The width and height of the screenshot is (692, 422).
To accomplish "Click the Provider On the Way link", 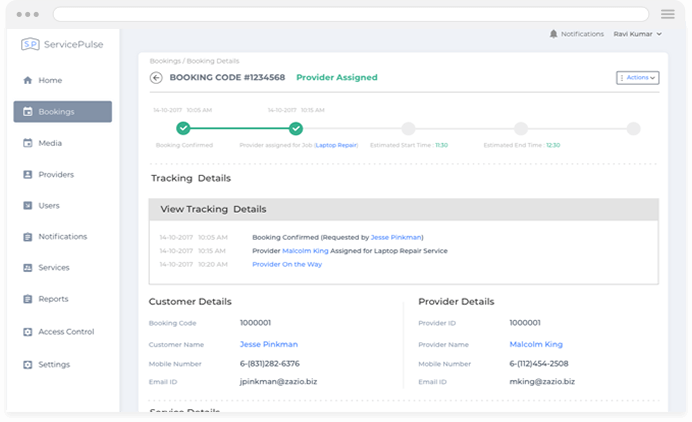I will [x=287, y=264].
